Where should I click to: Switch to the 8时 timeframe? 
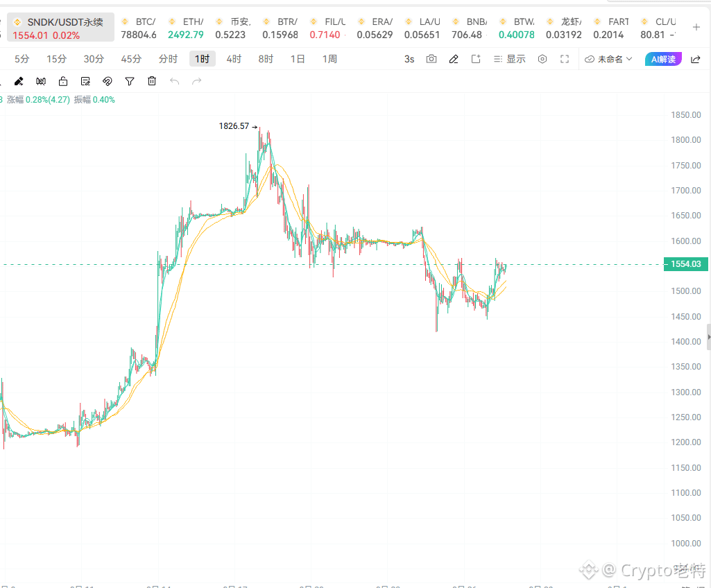tap(266, 59)
